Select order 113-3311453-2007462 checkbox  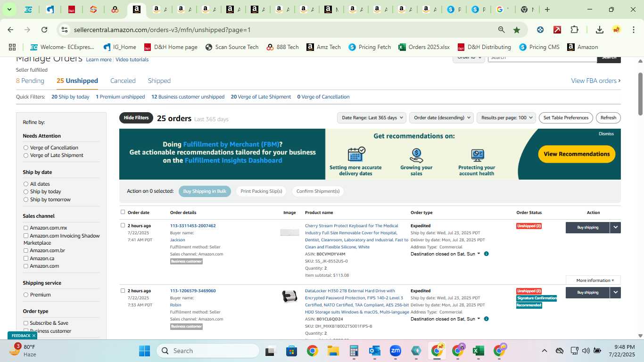coord(123,225)
